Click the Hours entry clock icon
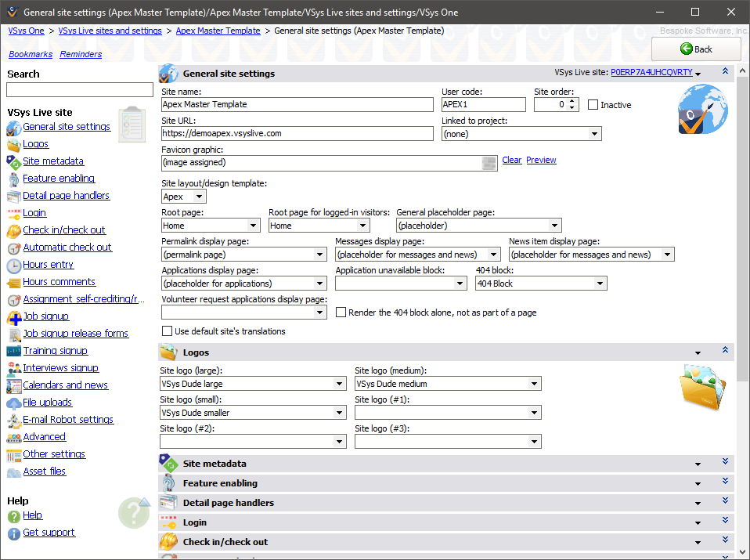This screenshot has height=560, width=750. [x=13, y=266]
